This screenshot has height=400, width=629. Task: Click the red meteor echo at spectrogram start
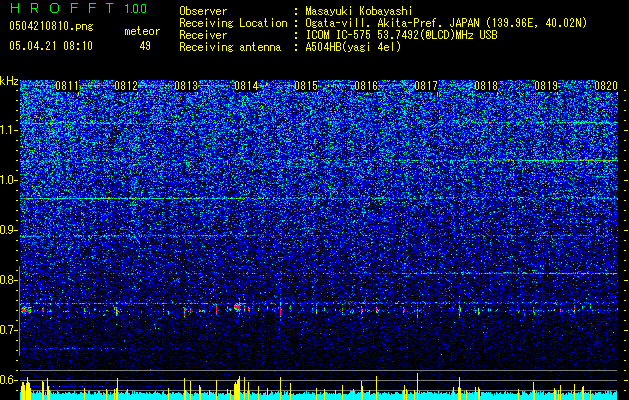(24, 310)
